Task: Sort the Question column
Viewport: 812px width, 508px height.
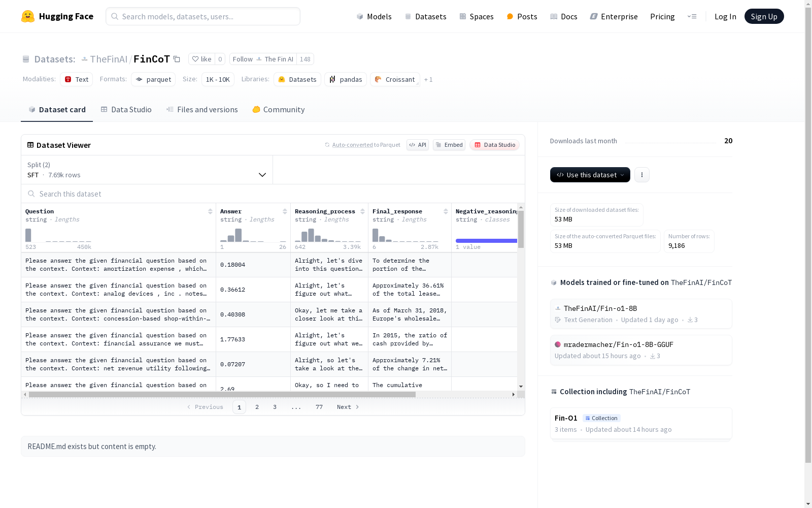Action: 210,211
